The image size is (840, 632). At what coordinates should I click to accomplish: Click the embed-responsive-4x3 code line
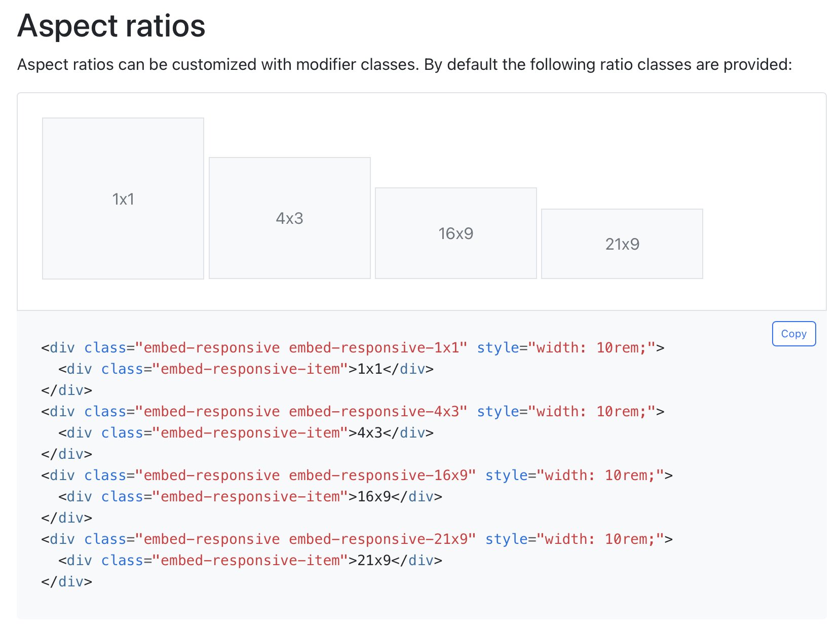tap(353, 412)
